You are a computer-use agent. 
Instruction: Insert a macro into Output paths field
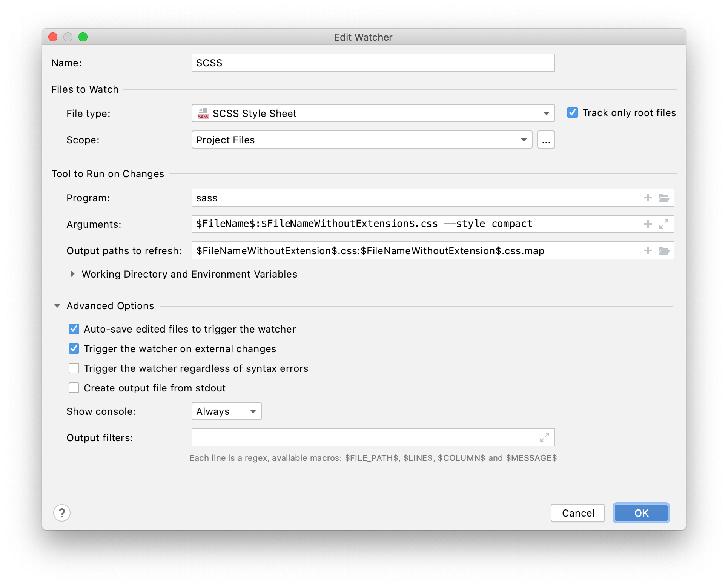(x=648, y=250)
